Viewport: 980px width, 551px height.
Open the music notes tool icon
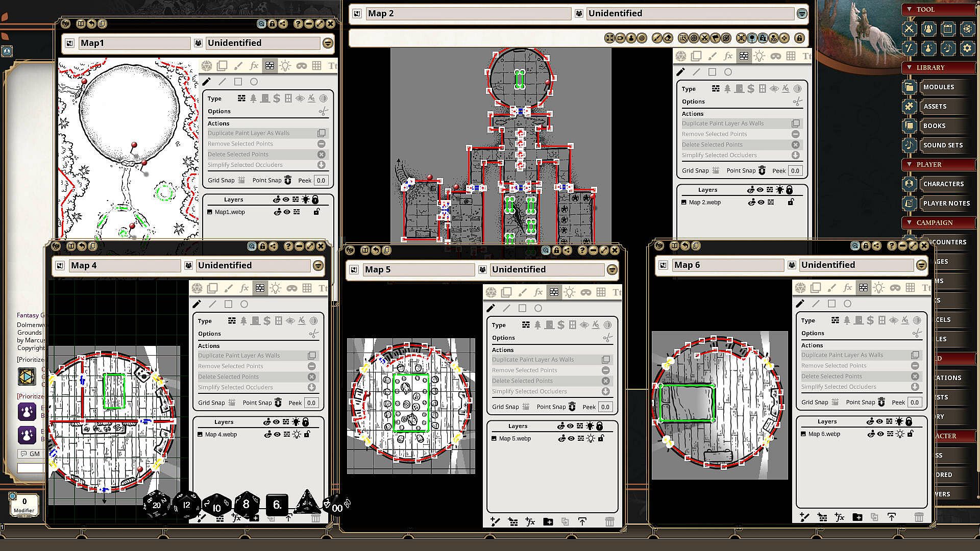pos(948,48)
